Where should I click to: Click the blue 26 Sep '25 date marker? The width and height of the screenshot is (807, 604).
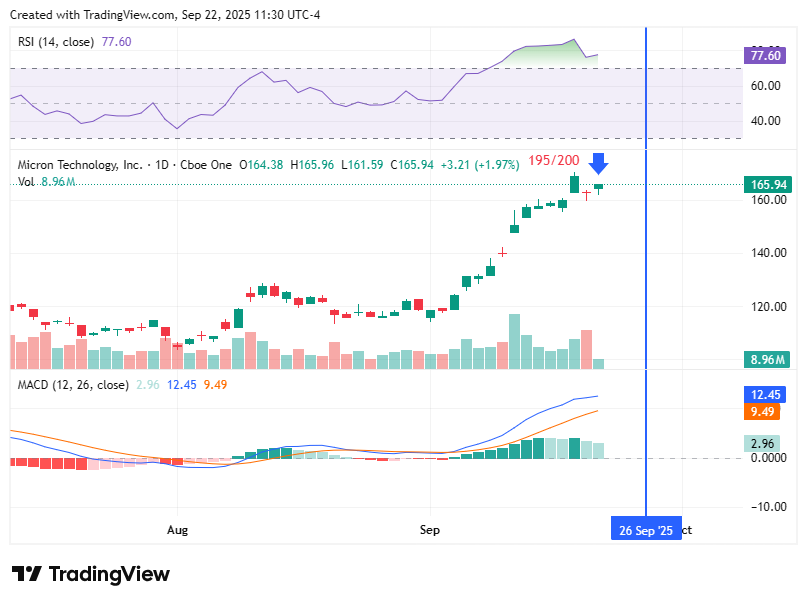646,530
